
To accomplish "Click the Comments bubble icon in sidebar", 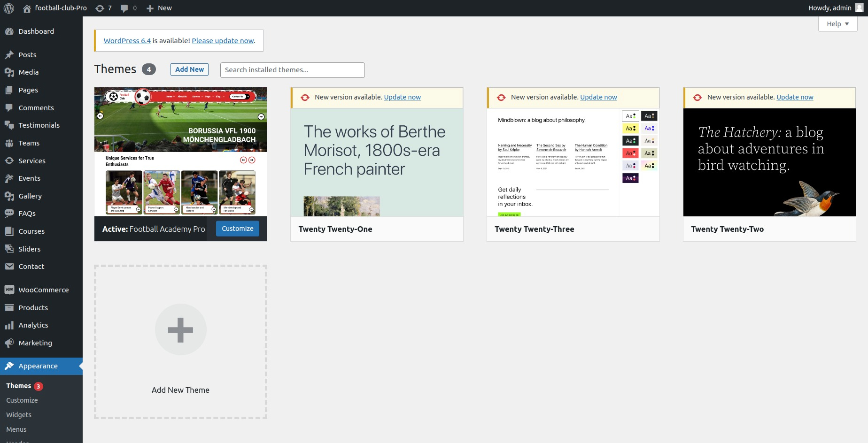I will point(9,108).
